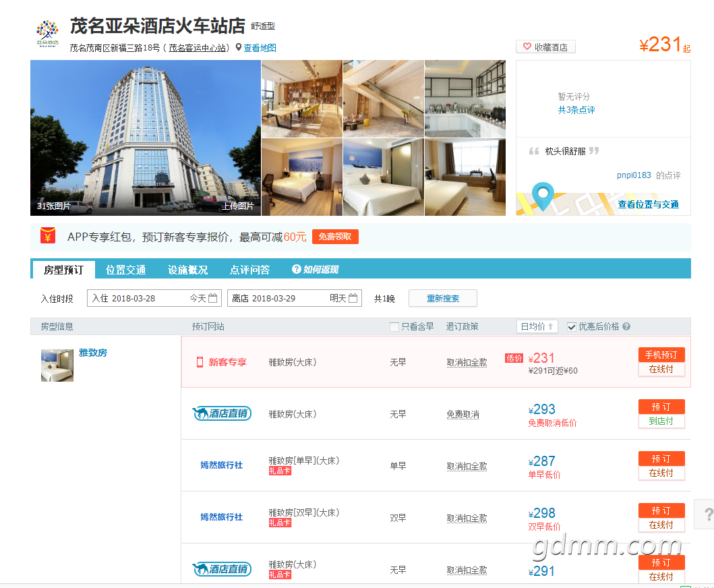Click the 酒店直销 logo in the ¥291 row
Screen dimensions: 714x588
(222, 569)
